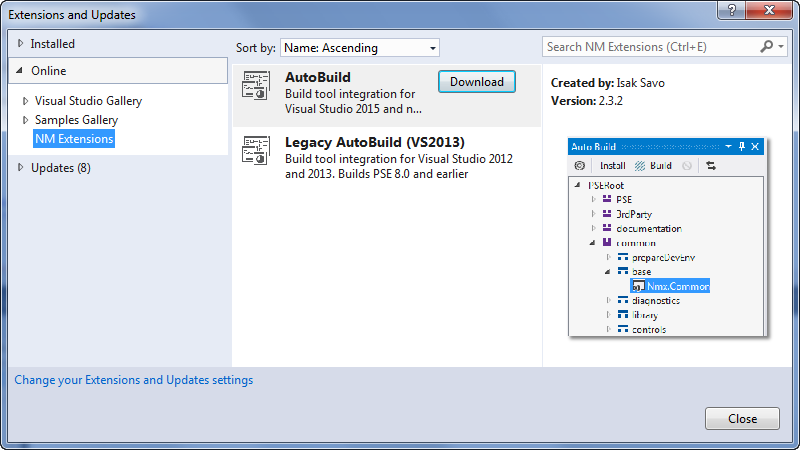
Task: Click the Auto Build preview thumbnail
Action: pos(666,237)
